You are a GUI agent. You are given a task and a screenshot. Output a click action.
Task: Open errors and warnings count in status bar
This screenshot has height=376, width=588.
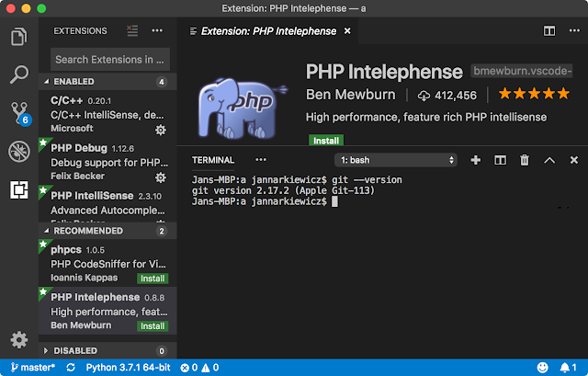(x=199, y=368)
